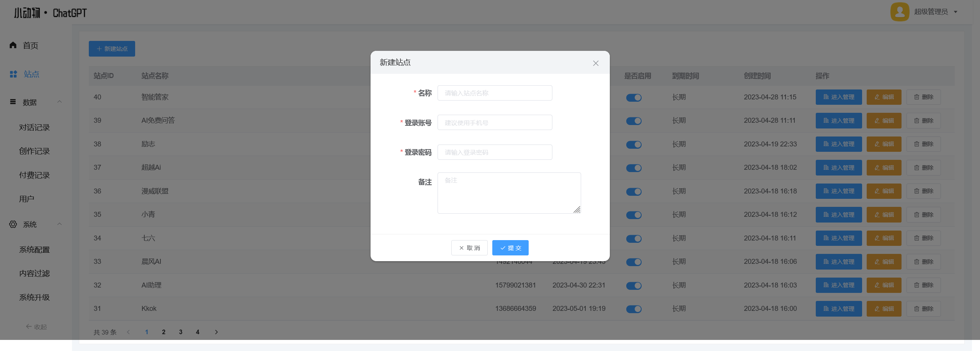The image size is (980, 351).
Task: Open the 站点 section via its grid icon
Action: tap(13, 74)
